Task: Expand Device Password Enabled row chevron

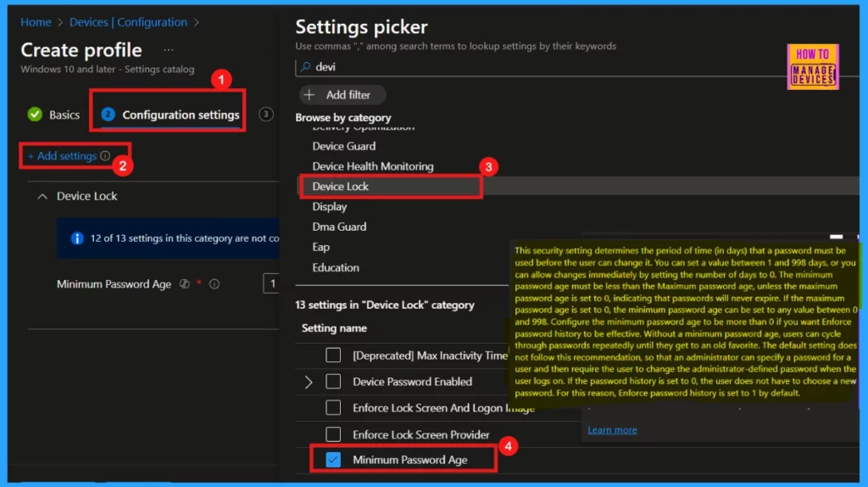Action: point(309,382)
